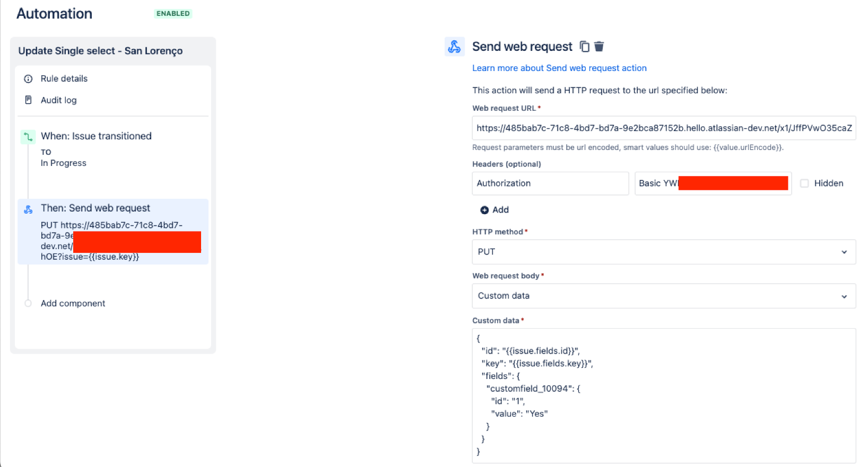Click the Authorization header name field
Viewport: 868px width, 467px height.
[x=550, y=183]
